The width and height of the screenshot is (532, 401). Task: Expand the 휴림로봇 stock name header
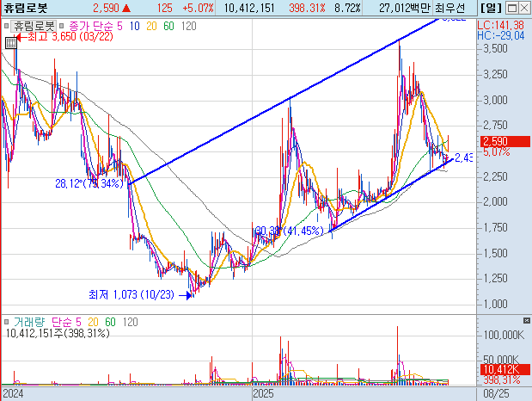[26, 8]
